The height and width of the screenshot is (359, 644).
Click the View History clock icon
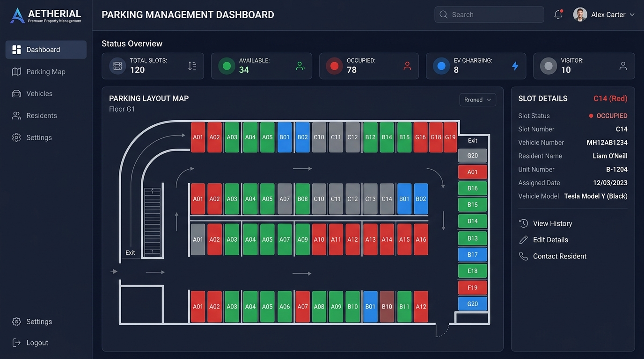(524, 223)
